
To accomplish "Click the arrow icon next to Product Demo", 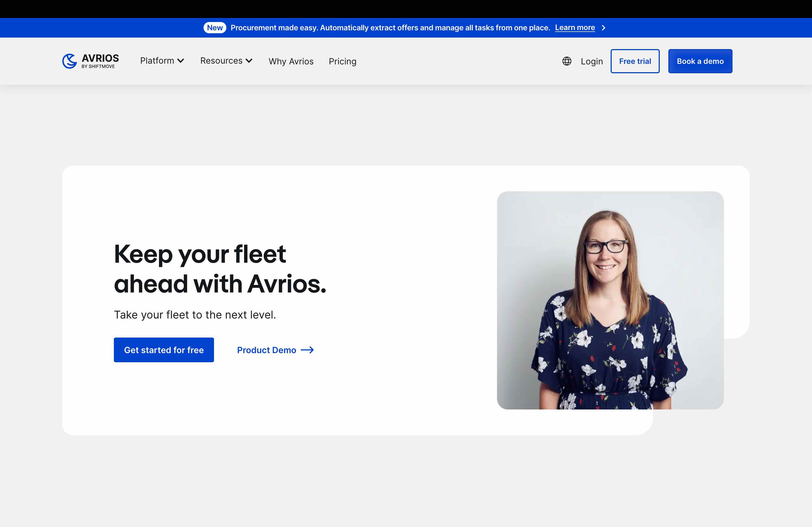I will click(308, 350).
